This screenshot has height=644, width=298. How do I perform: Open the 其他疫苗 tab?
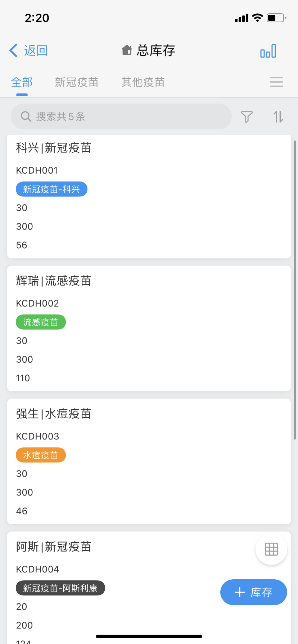143,82
